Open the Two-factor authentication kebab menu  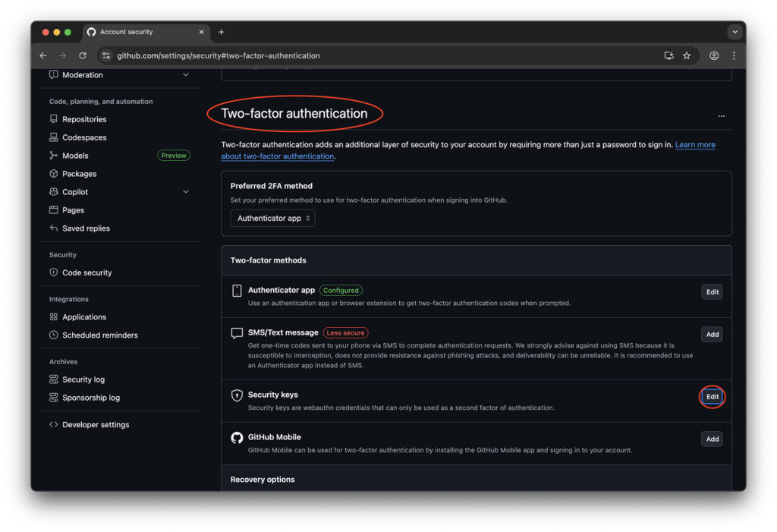pos(722,116)
